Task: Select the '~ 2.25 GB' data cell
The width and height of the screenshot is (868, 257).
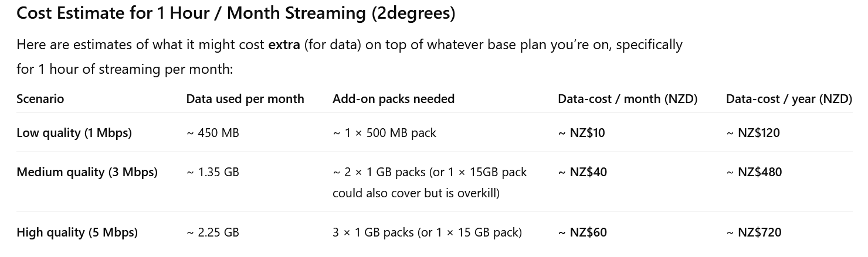Action: [x=213, y=232]
